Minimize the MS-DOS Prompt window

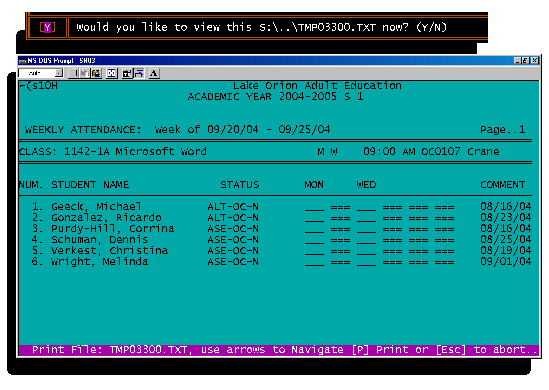(x=517, y=61)
